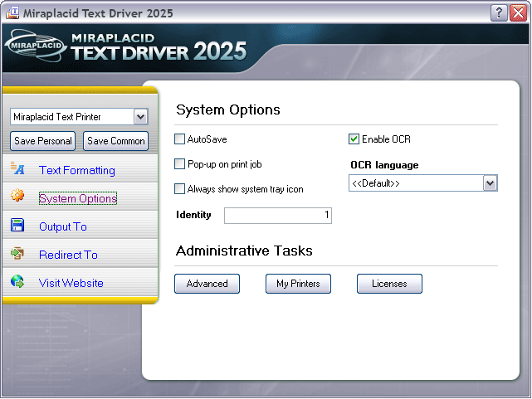Click the <<Default>> OCR language field
Image resolution: width=532 pixels, height=399 pixels.
[423, 183]
